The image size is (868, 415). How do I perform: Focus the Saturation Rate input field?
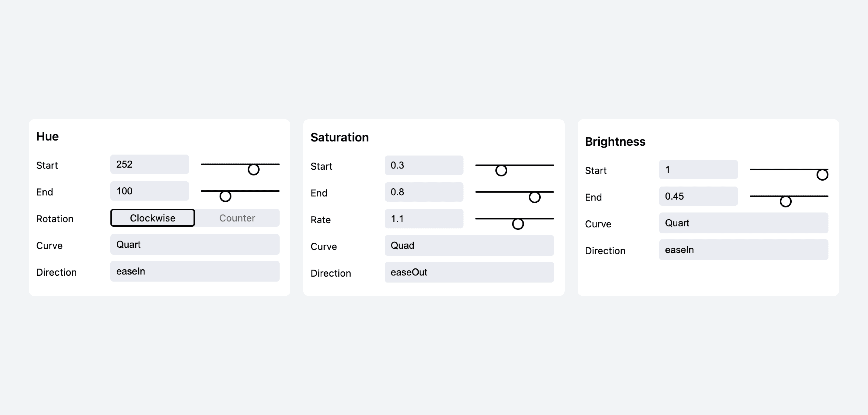coord(424,219)
